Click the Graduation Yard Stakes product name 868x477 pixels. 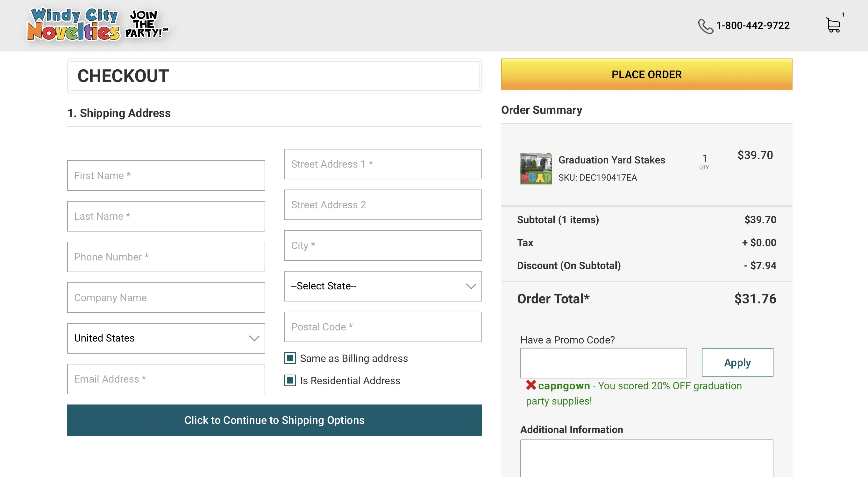(612, 160)
